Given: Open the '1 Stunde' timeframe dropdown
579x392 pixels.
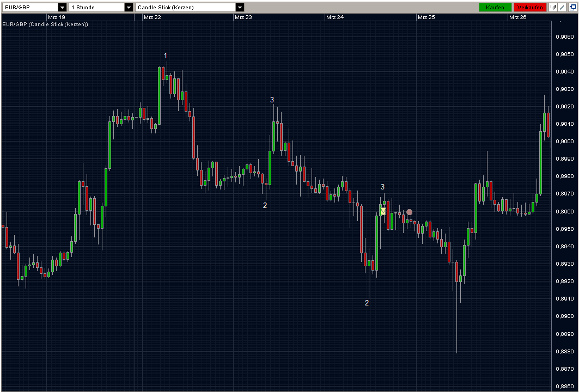Looking at the screenshot, I should (x=101, y=8).
